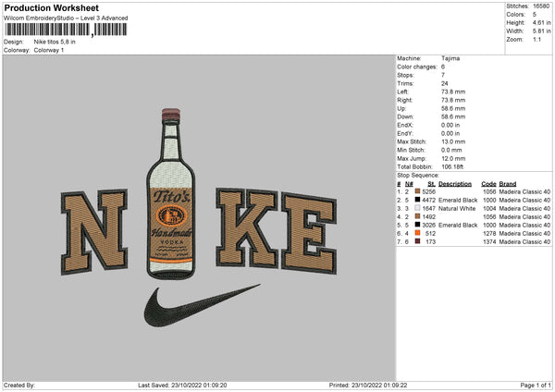Click the 'Printed: 23/10/2022 01:09:22' text
Image resolution: width=555 pixels, height=392 pixels.
coord(368,386)
